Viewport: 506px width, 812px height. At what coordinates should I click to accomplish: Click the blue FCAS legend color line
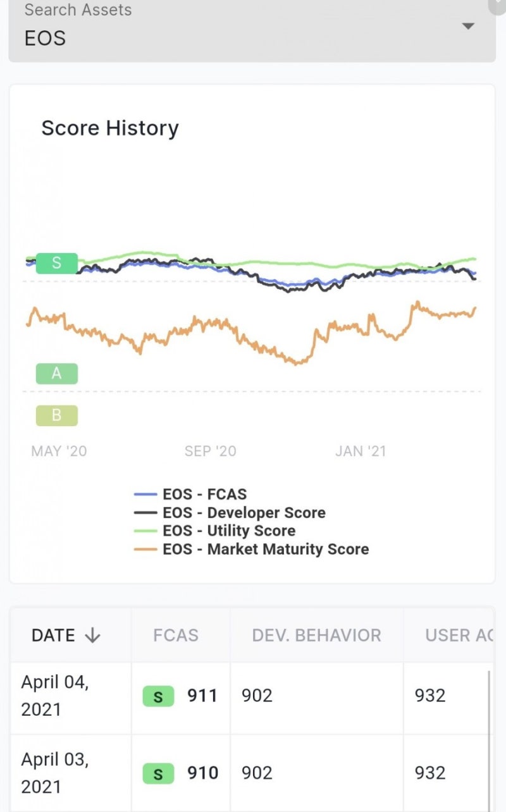coord(146,495)
